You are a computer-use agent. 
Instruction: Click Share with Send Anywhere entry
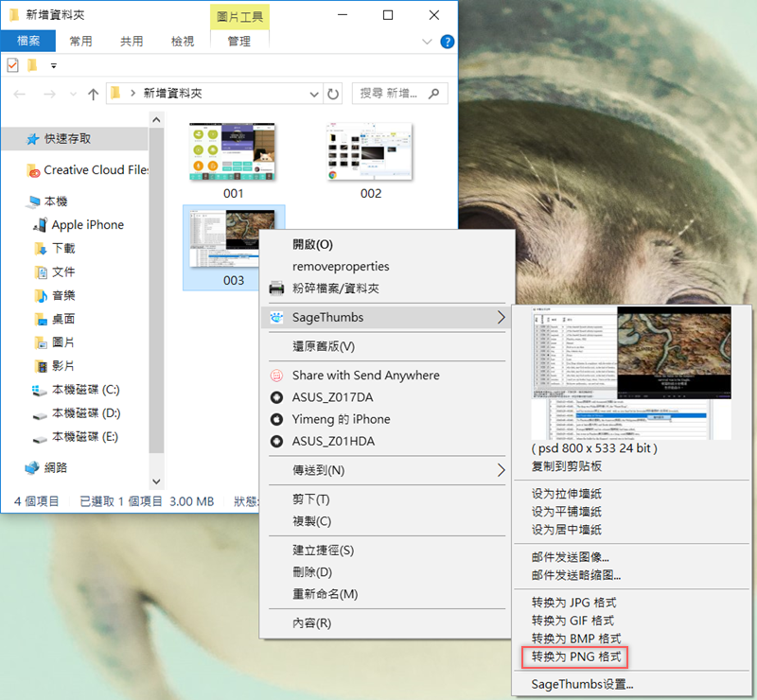coord(365,376)
